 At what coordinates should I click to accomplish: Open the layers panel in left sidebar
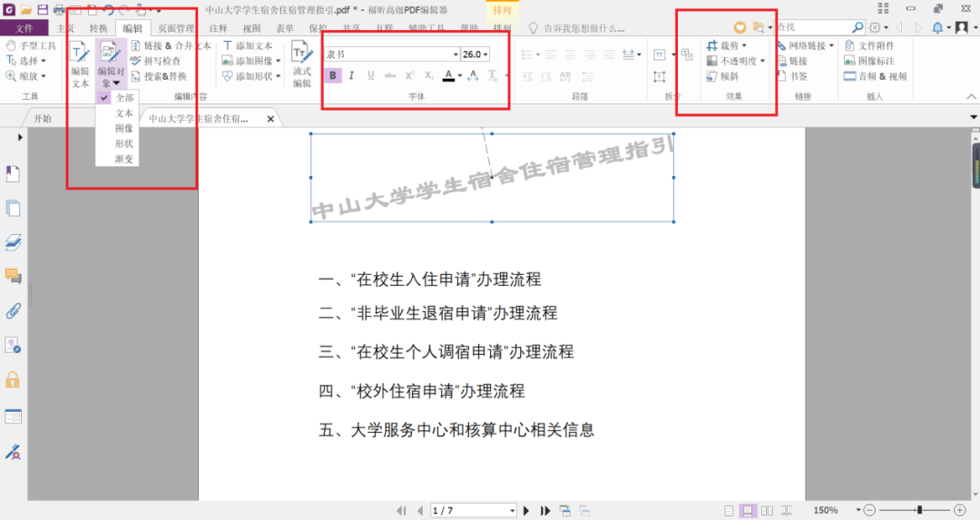13,242
